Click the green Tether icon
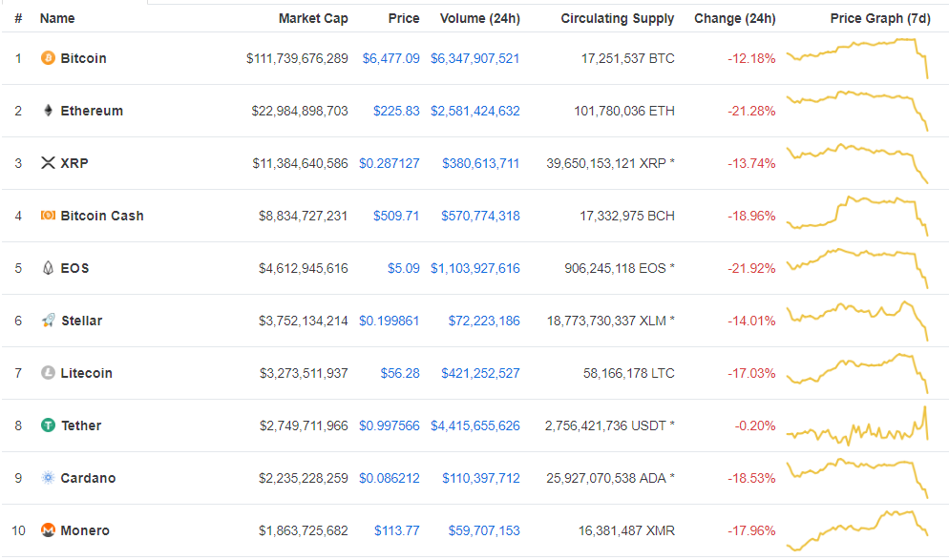 coord(48,425)
